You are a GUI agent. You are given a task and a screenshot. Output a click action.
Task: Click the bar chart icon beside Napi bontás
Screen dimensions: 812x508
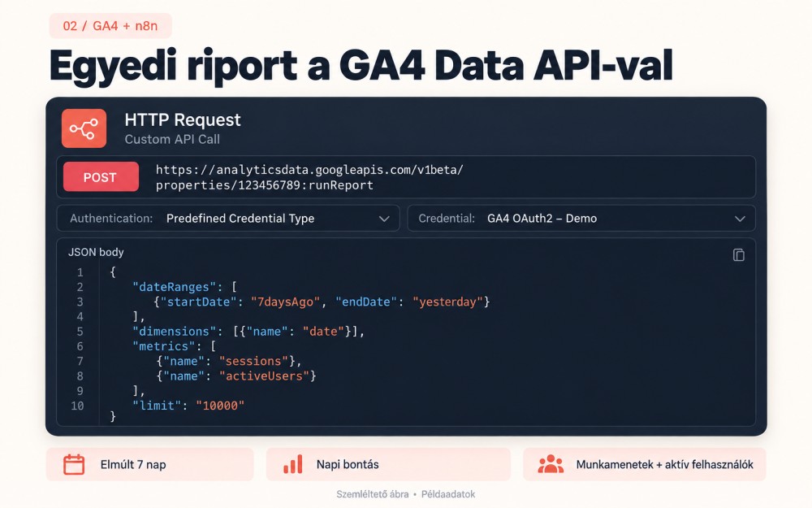click(x=292, y=464)
